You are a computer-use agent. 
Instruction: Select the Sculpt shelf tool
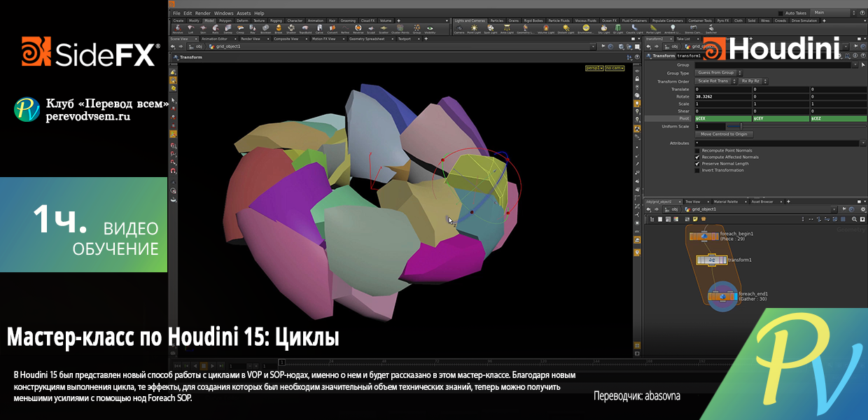371,28
